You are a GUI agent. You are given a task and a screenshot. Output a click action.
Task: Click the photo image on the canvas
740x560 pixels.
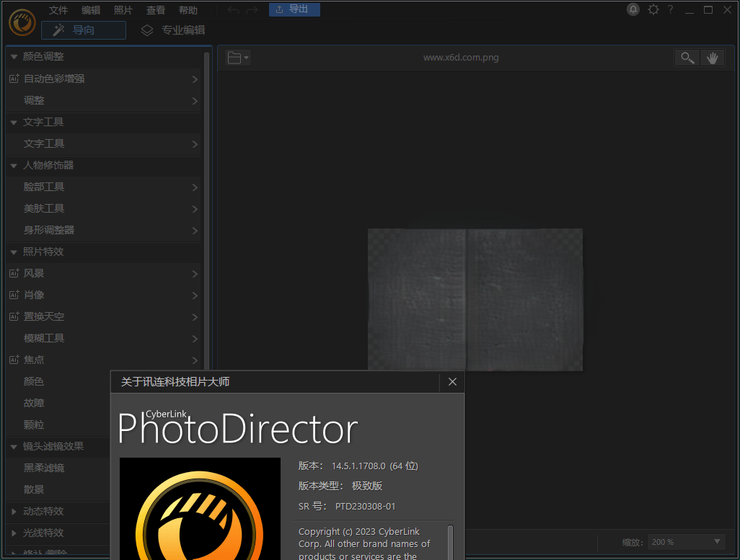coord(475,300)
